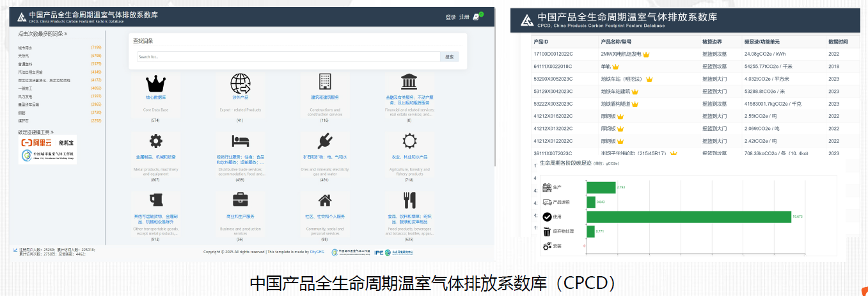Click the CPCD logo in right window header
Image resolution: width=868 pixels, height=296 pixels.
526,20
